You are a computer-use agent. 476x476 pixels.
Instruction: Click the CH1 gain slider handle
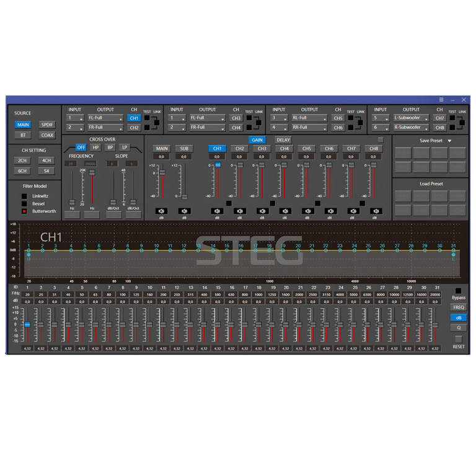click(x=218, y=165)
